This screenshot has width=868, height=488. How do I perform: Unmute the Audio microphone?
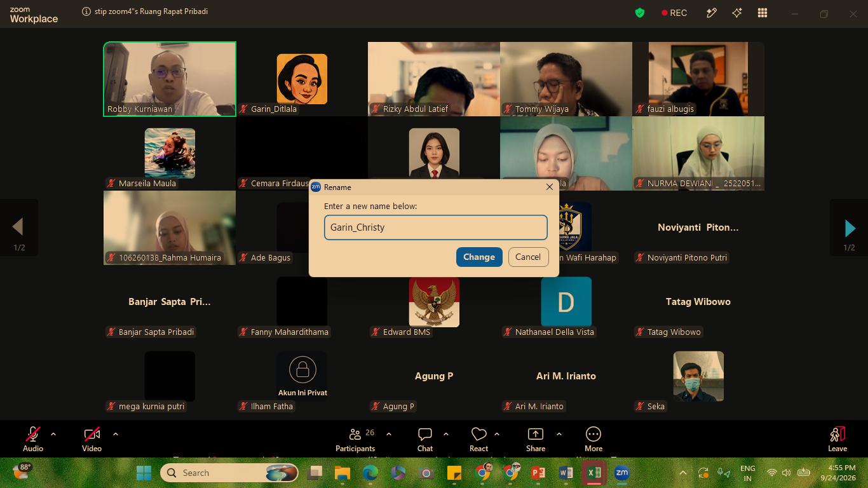[32, 434]
